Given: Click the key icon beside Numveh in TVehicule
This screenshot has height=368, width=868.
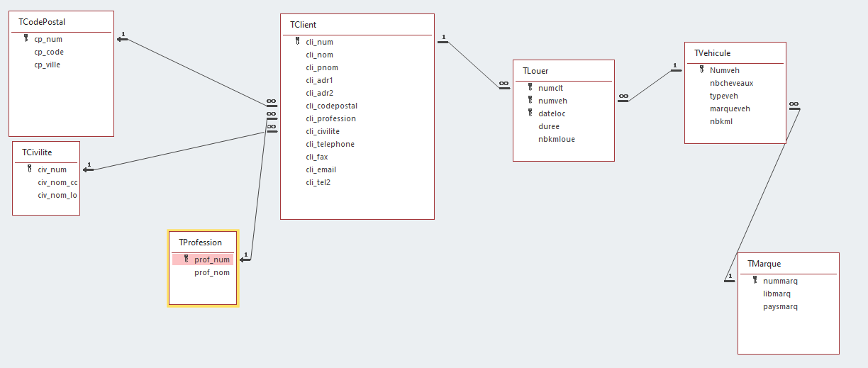Looking at the screenshot, I should click(x=702, y=70).
